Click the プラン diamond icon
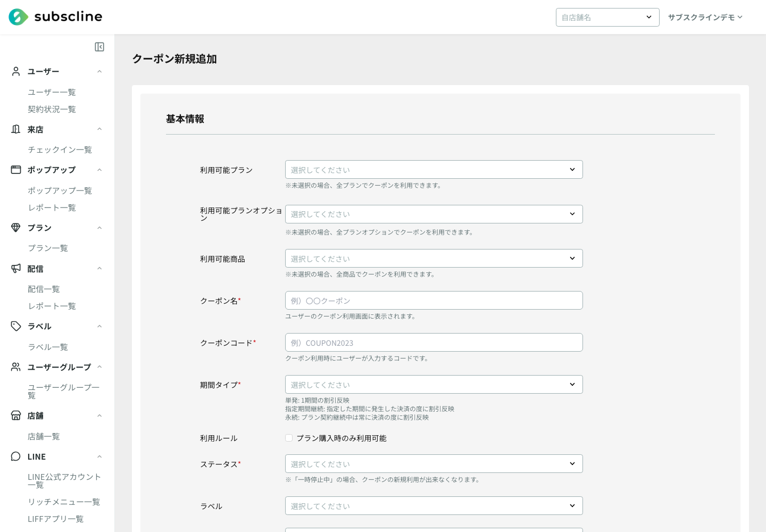The height and width of the screenshot is (532, 766). pyautogui.click(x=16, y=228)
